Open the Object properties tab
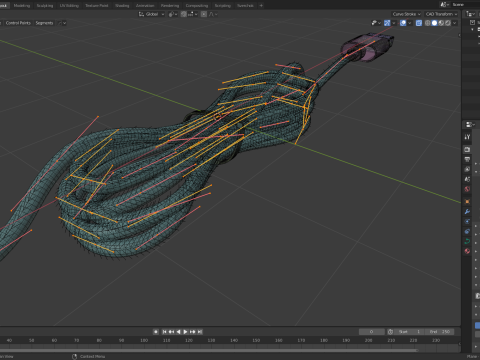The height and width of the screenshot is (360, 480). [467, 202]
